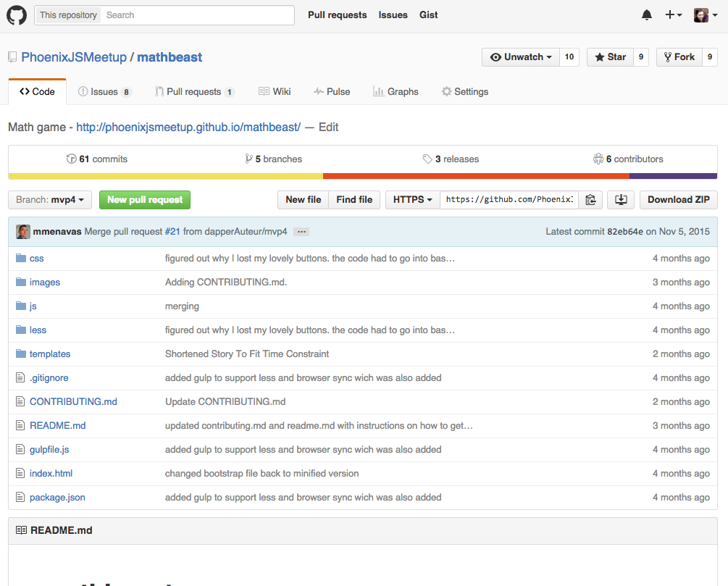Click New pull request button

tap(145, 200)
